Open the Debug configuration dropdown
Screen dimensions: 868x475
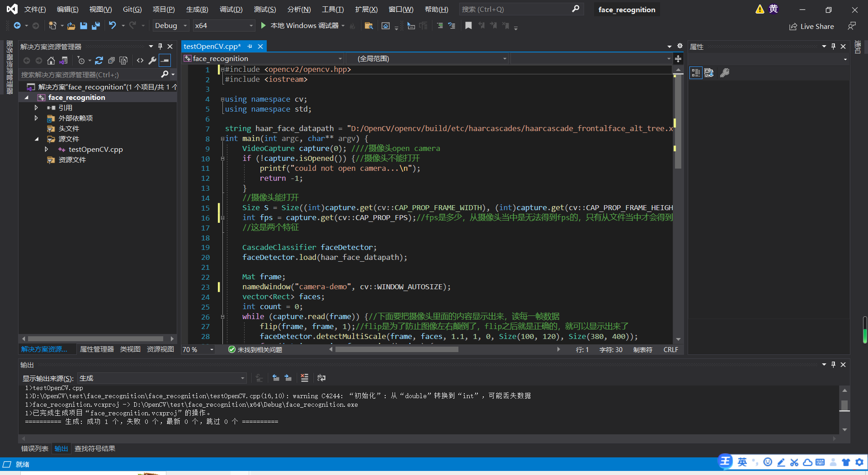click(x=170, y=26)
